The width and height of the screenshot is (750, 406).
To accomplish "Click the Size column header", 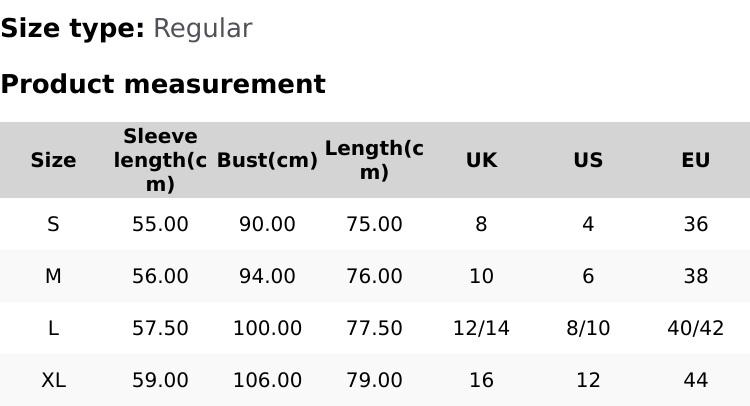I will (53, 160).
